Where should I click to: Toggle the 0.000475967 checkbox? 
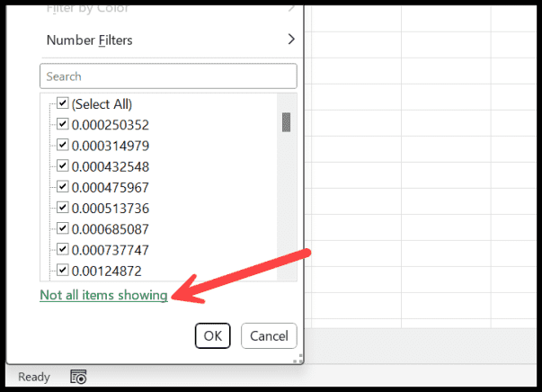pos(62,187)
